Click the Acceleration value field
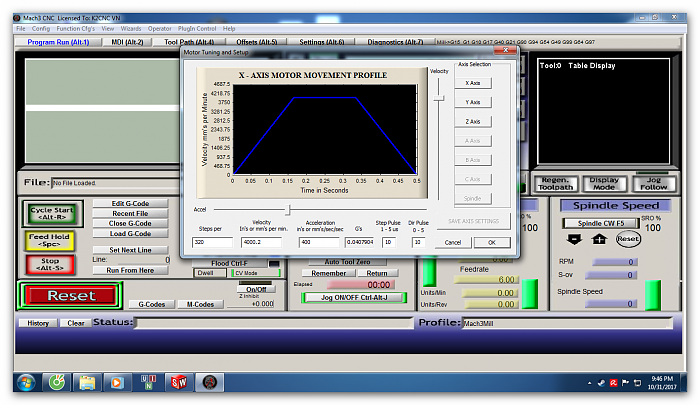 coord(319,242)
